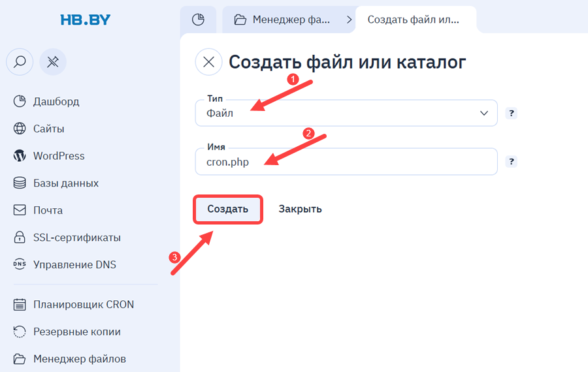Click the Закрыть button
The width and height of the screenshot is (588, 372).
click(300, 209)
